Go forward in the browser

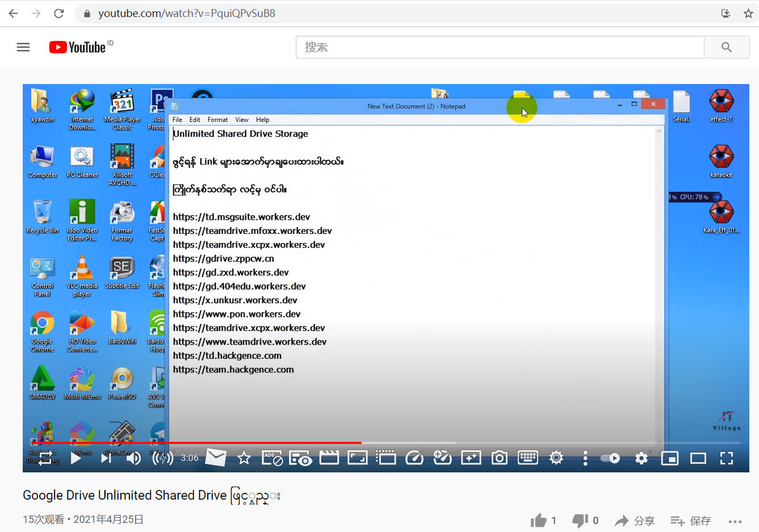[x=36, y=13]
